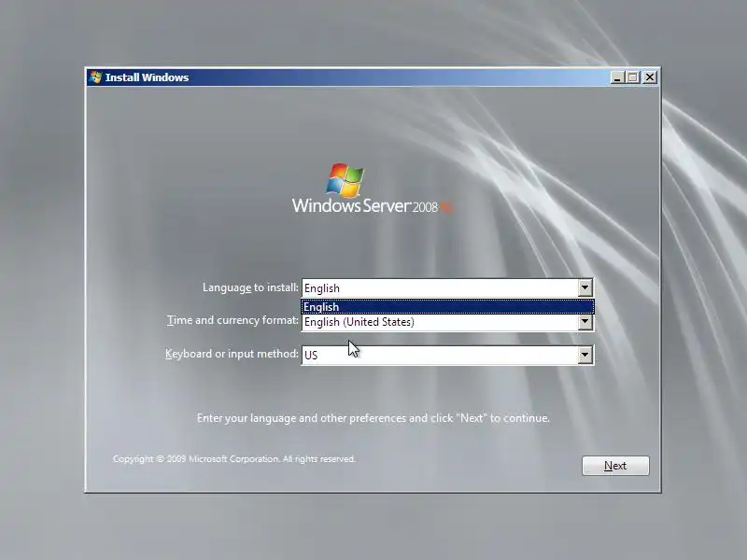Click the Install Windows title bar icon
This screenshot has height=560, width=747.
pos(95,77)
